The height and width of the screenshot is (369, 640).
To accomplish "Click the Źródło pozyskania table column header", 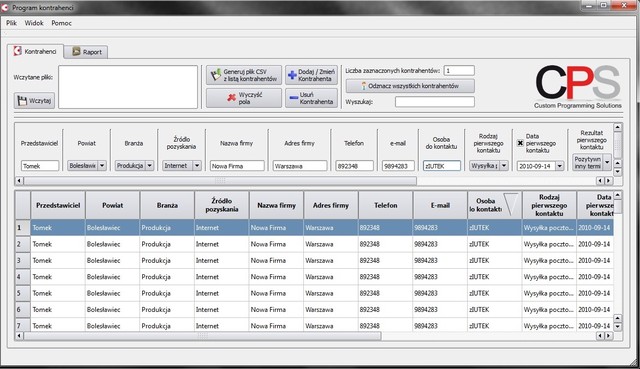I will [x=222, y=205].
